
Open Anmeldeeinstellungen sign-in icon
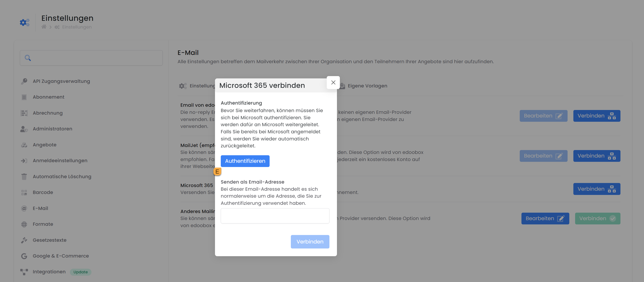click(x=24, y=161)
